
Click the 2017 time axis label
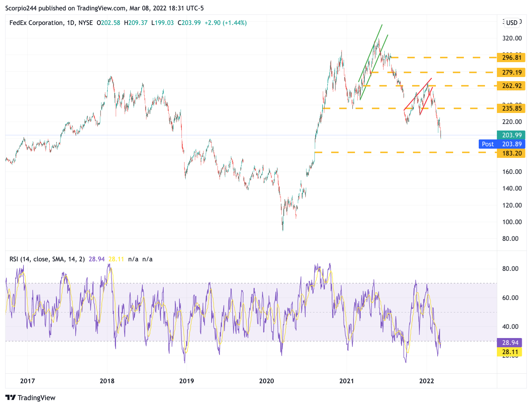27,381
